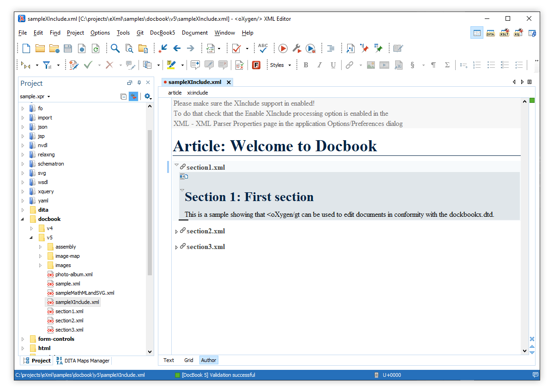Viewport: 554px width, 392px height.
Task: Switch to the DITA perspective icon
Action: (x=490, y=33)
